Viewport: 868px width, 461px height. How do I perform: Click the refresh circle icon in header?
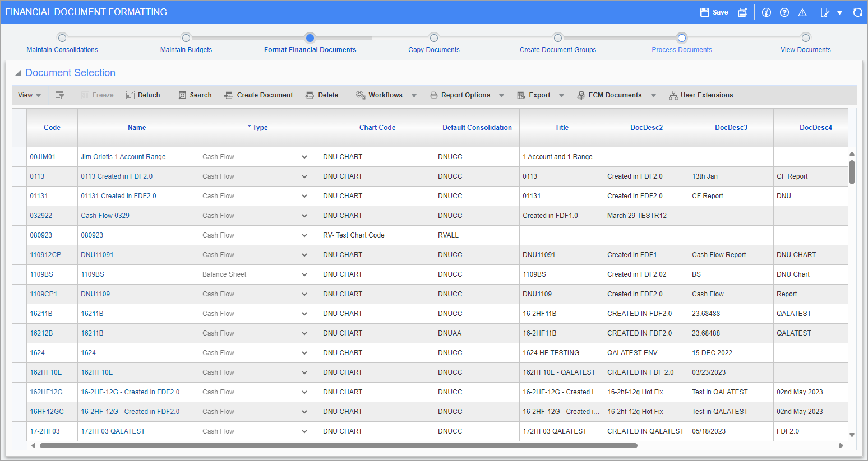tap(857, 12)
